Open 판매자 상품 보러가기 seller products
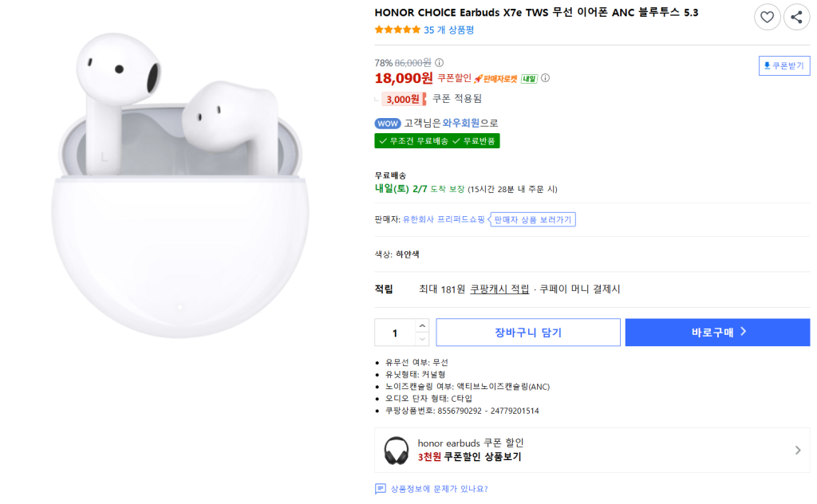 coord(533,219)
